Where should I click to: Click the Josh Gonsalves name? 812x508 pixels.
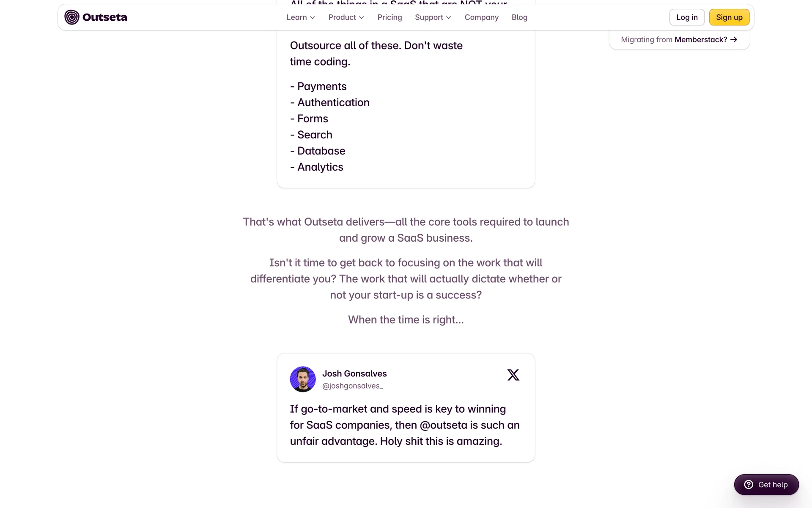pyautogui.click(x=354, y=373)
